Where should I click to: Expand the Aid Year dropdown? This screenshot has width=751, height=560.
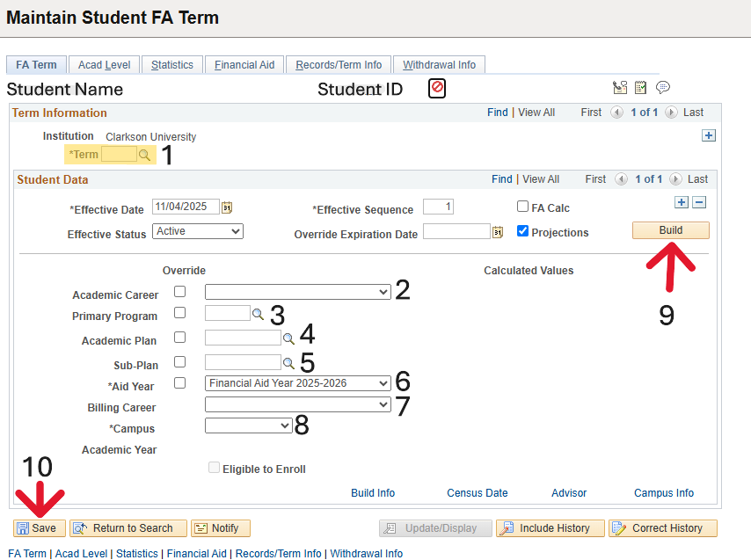click(x=297, y=383)
